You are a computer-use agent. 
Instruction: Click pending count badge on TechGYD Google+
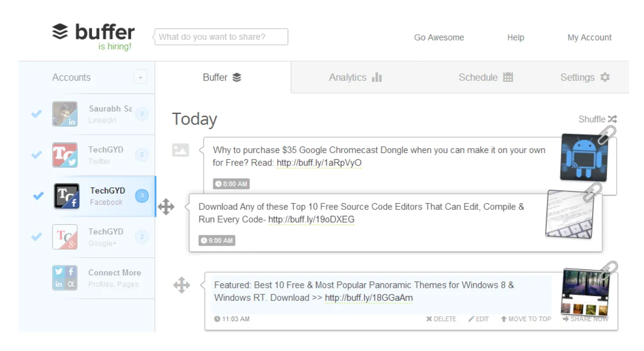tap(142, 237)
